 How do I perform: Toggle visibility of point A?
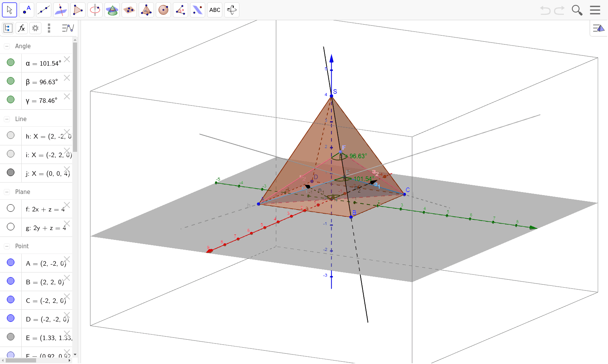click(11, 262)
